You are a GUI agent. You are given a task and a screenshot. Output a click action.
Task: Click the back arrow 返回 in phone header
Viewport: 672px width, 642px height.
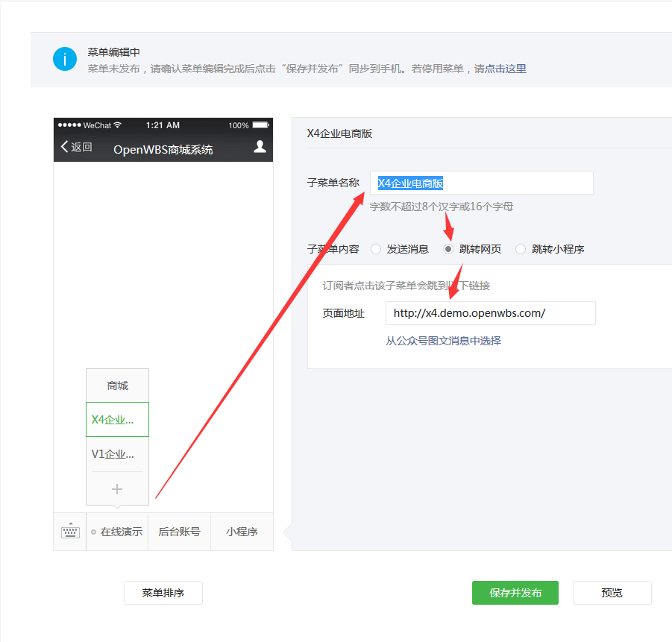pos(75,147)
